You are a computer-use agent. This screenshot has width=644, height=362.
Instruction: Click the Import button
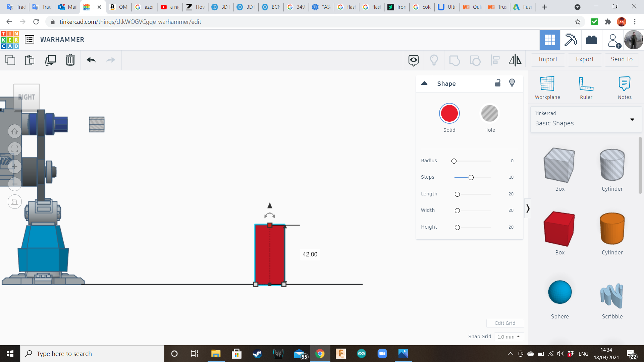click(548, 59)
